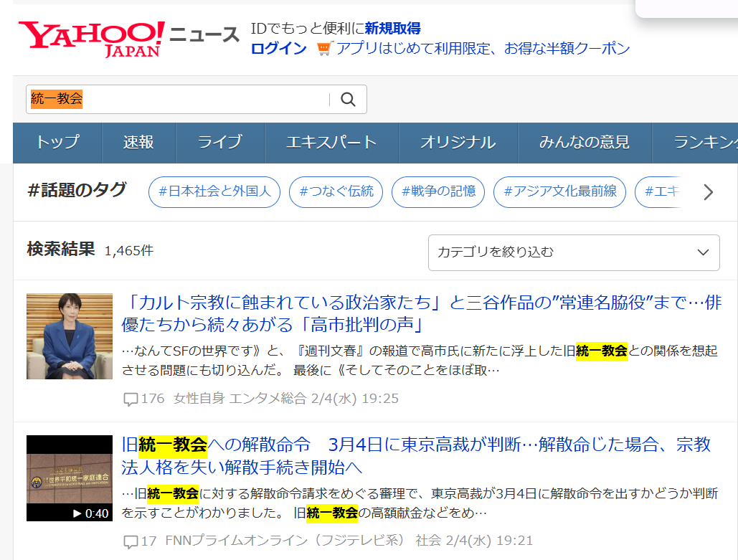The height and width of the screenshot is (560, 738).
Task: Click the ニュース text beside the logo
Action: point(204,35)
